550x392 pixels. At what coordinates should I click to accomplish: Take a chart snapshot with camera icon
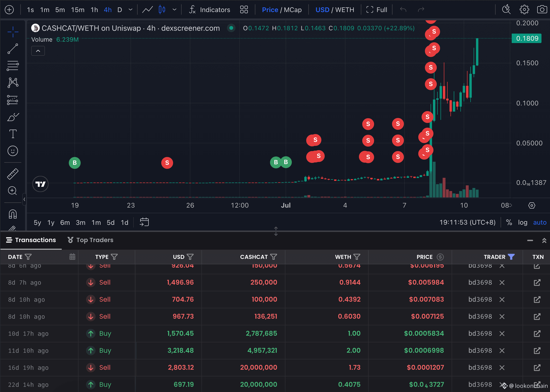coord(542,10)
